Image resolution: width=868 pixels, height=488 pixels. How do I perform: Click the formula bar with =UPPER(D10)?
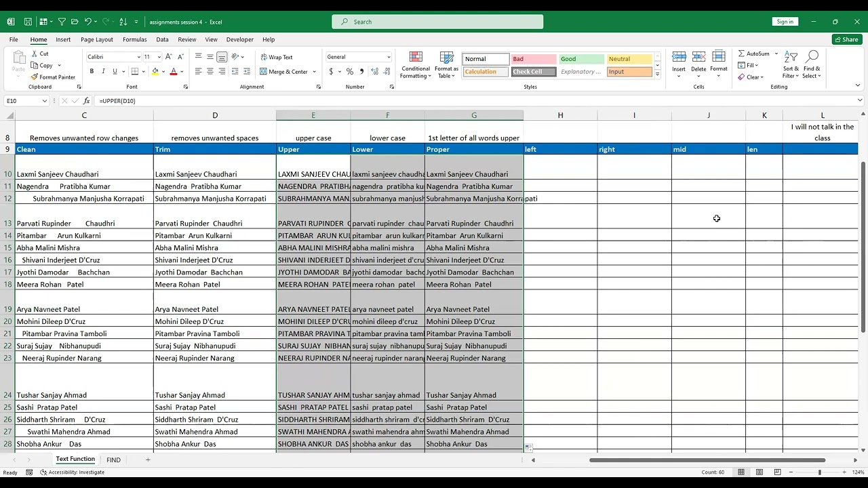pyautogui.click(x=475, y=101)
